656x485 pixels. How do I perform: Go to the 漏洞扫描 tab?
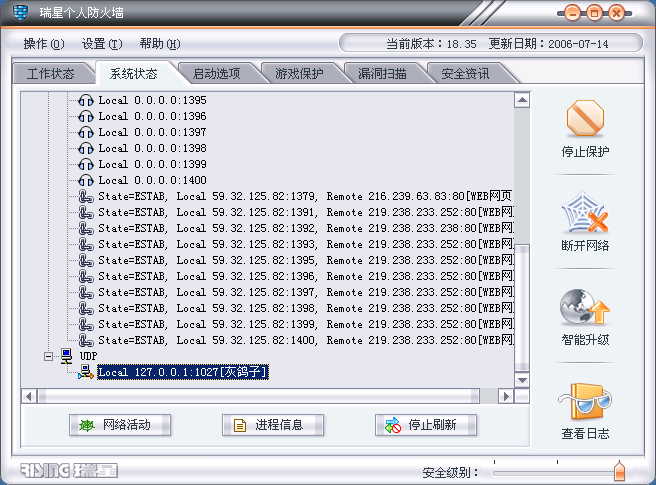click(x=382, y=74)
